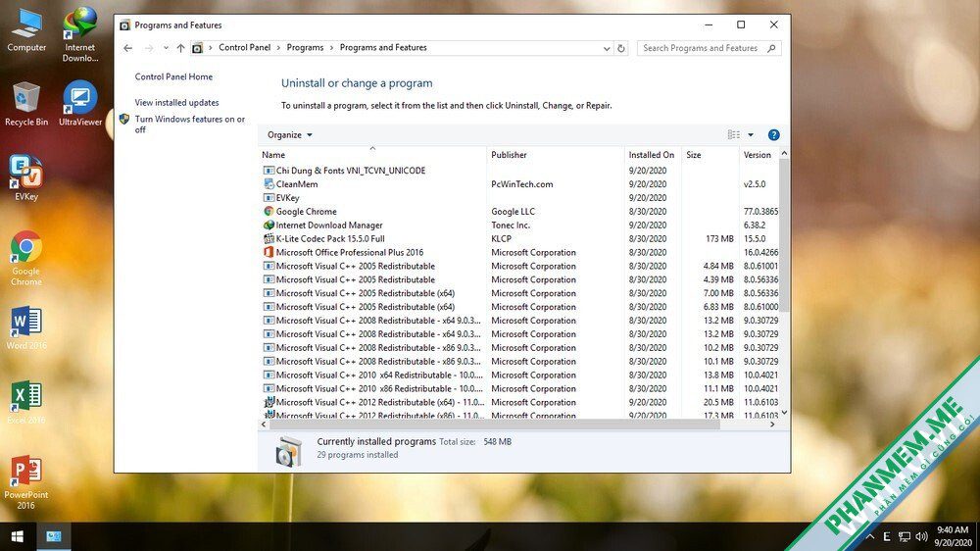Focus the Search Programs and Features box
980x551 pixels.
(x=709, y=48)
